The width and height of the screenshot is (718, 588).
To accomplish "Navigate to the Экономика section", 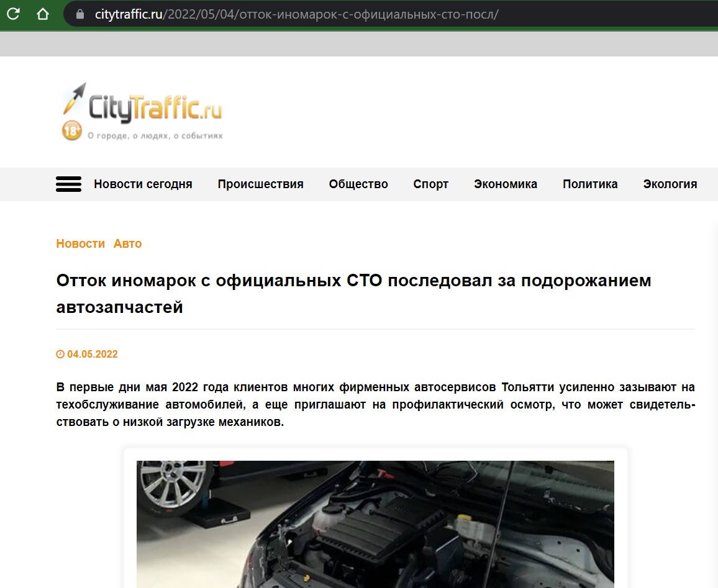I will pyautogui.click(x=505, y=184).
